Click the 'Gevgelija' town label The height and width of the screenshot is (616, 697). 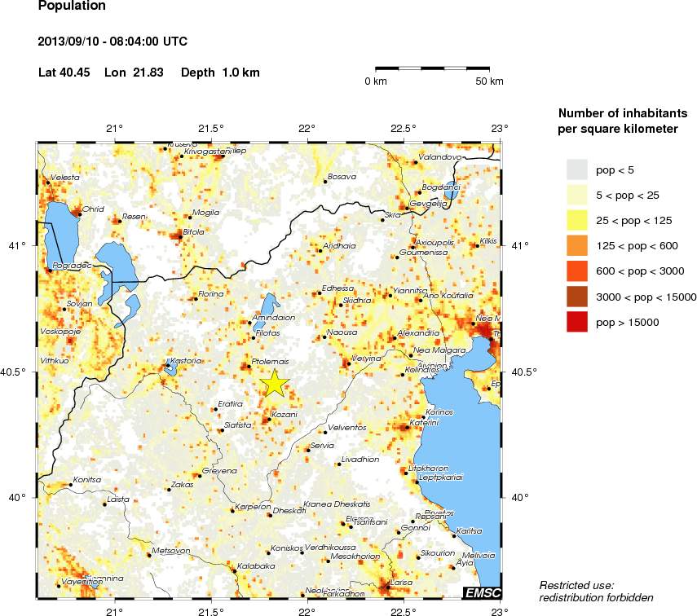(428, 204)
